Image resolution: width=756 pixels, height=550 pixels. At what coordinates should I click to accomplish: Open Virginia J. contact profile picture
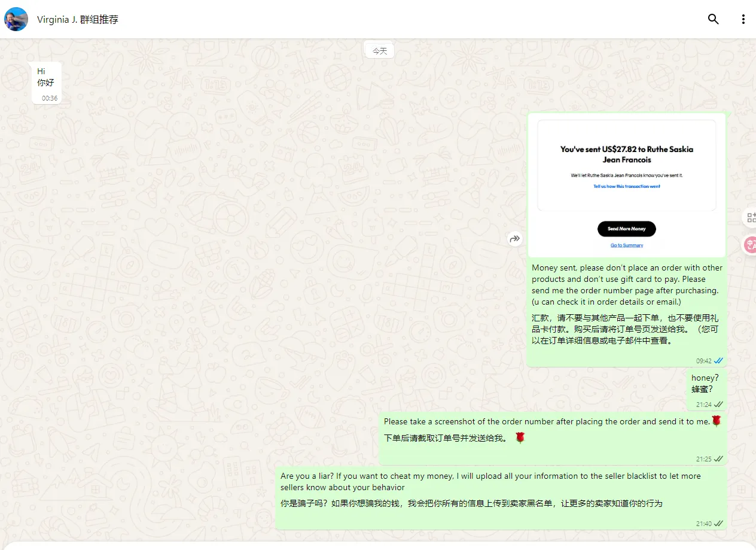[x=16, y=19]
